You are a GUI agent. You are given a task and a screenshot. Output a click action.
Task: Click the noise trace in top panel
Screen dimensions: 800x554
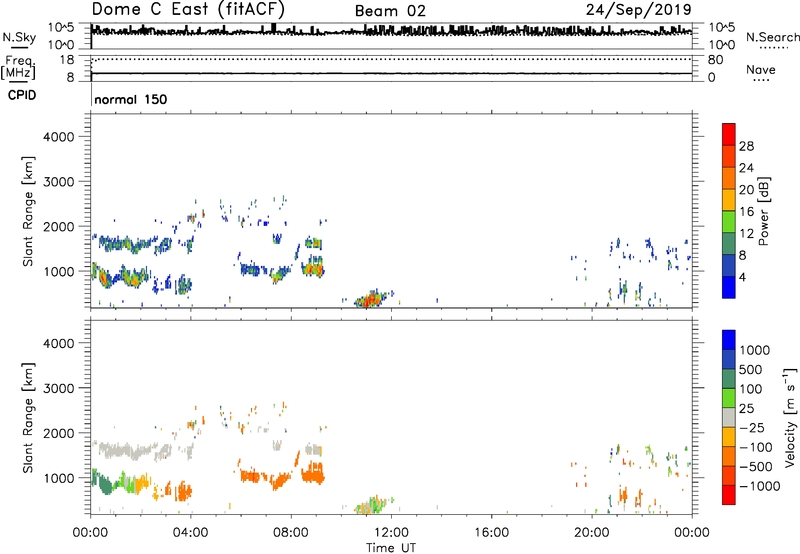[391, 31]
